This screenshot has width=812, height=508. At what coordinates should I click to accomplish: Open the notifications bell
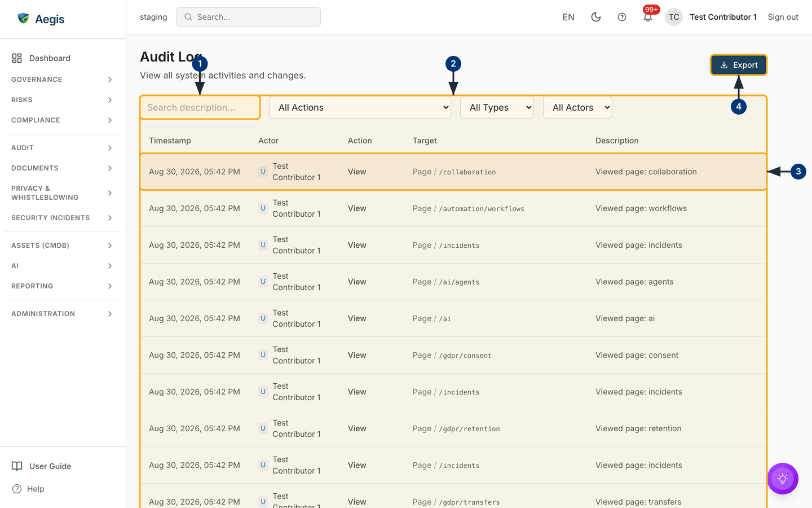tap(648, 17)
